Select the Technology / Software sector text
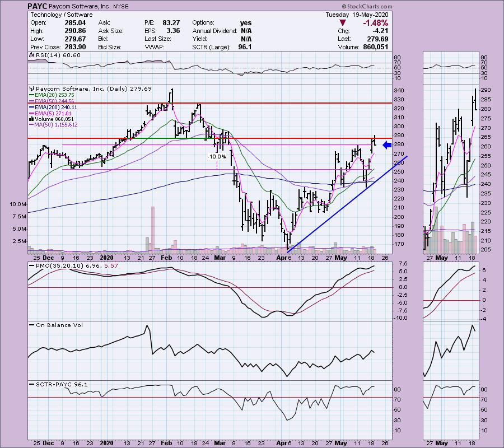Viewport: 504px width, 448px height. pos(62,15)
